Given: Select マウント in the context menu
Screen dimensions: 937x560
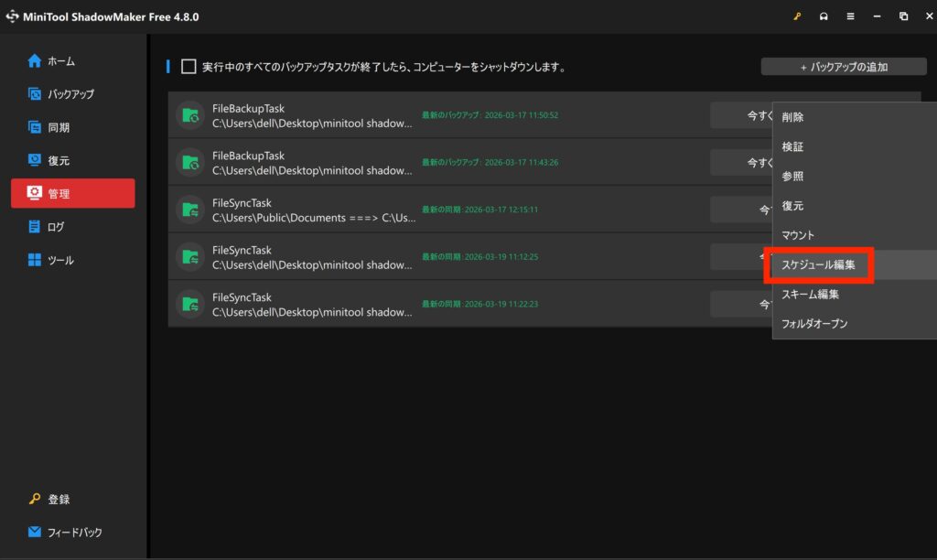Looking at the screenshot, I should [798, 235].
